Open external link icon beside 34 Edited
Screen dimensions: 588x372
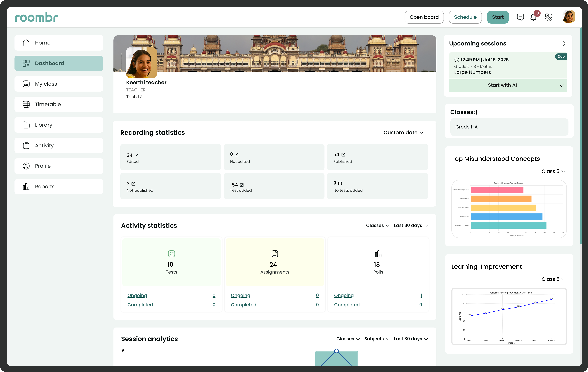point(137,155)
